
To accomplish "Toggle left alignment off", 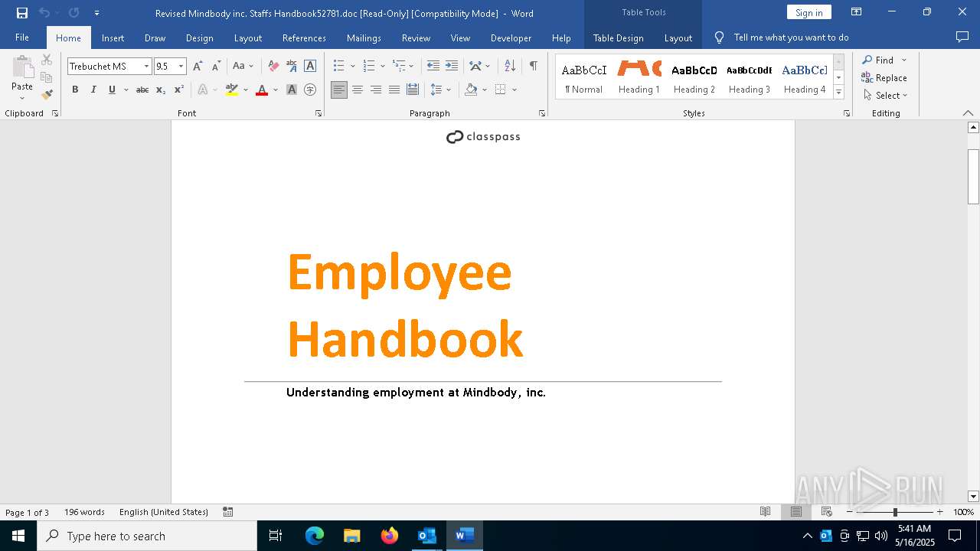I will pyautogui.click(x=339, y=90).
